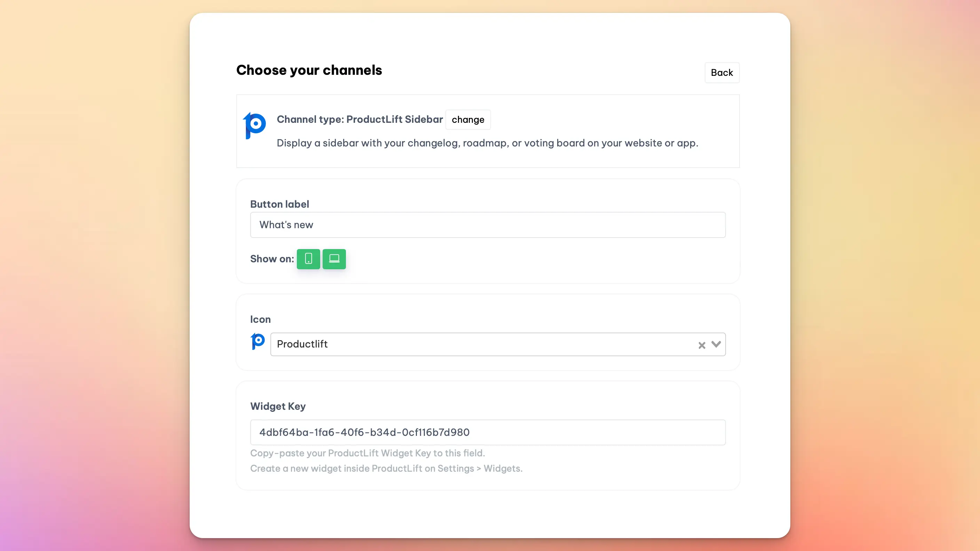Toggle the desktop laptop display icon
Image resolution: width=980 pixels, height=551 pixels.
(x=334, y=259)
